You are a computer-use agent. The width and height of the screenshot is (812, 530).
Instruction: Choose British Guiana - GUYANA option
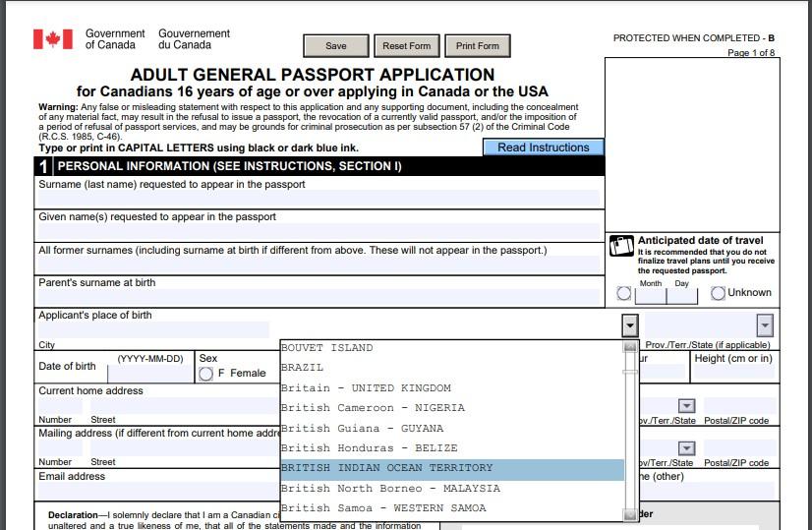tap(452, 429)
